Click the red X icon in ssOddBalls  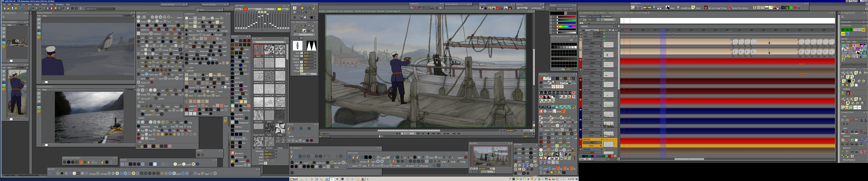pyautogui.click(x=795, y=8)
